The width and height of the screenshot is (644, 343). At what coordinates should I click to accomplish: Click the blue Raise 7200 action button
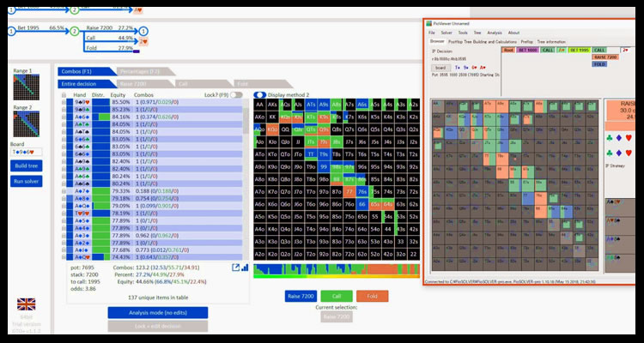[301, 296]
